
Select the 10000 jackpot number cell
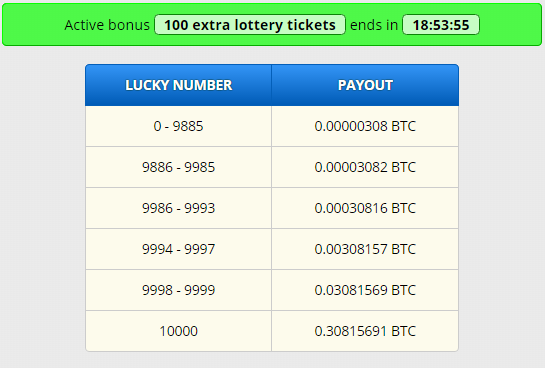point(178,331)
